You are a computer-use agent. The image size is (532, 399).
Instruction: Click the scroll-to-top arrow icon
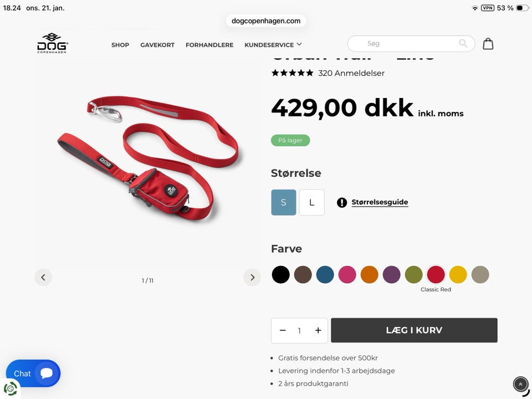tap(520, 385)
